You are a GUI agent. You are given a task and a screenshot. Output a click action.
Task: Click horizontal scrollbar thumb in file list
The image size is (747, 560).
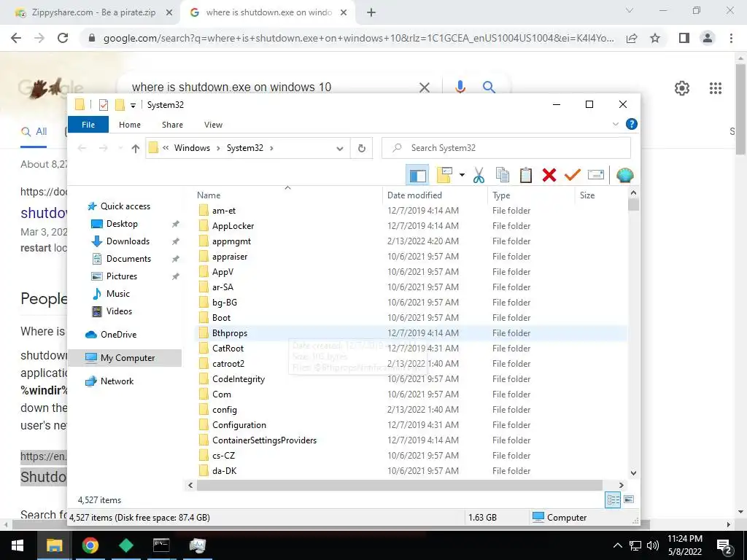tap(399, 485)
